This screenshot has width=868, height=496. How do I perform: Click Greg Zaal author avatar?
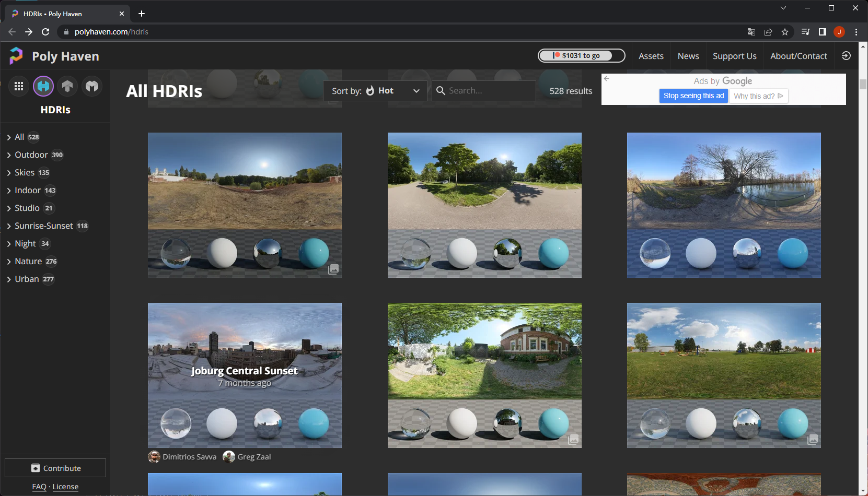coord(229,457)
